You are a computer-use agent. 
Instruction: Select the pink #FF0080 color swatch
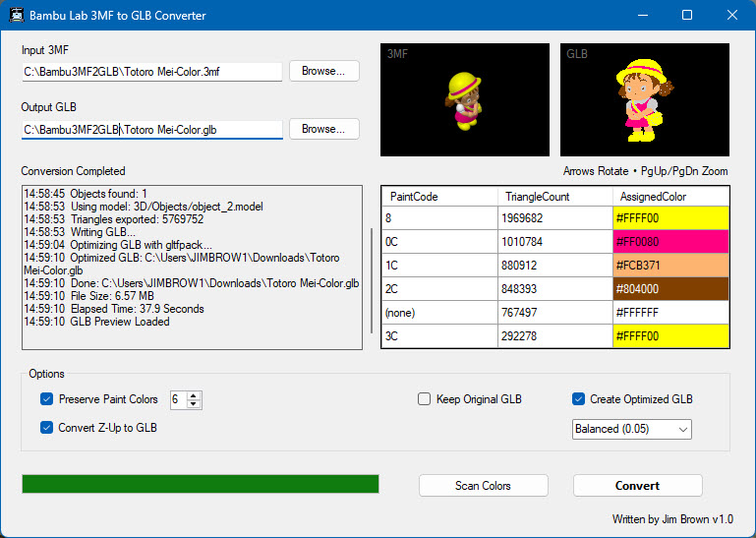click(x=670, y=242)
